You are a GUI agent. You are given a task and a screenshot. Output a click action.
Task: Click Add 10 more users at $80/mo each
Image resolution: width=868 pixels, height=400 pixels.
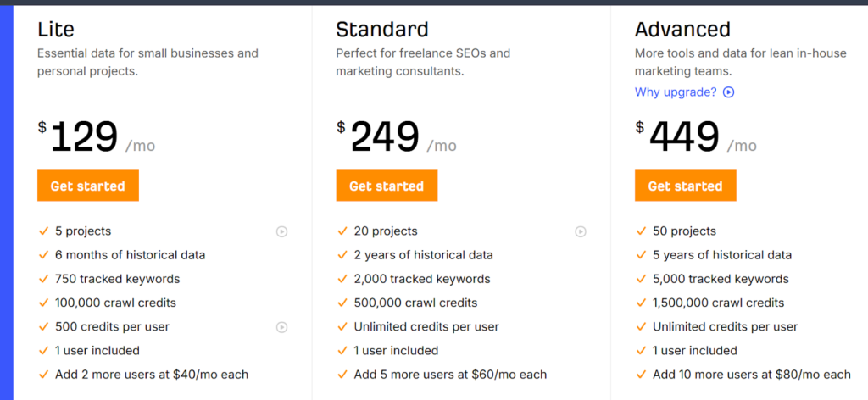(751, 375)
